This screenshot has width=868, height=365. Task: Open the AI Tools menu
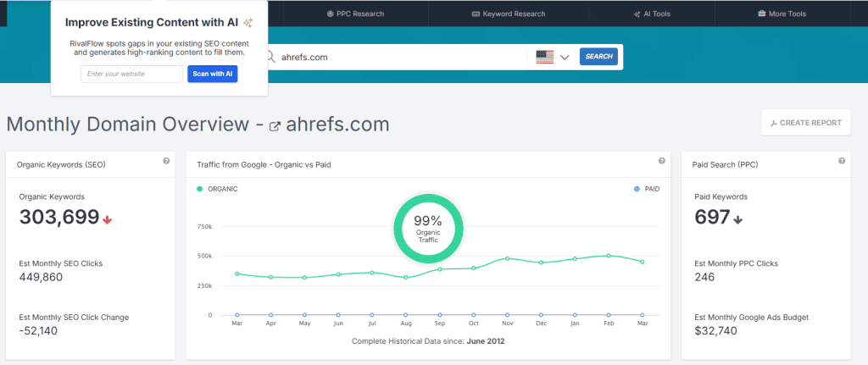pyautogui.click(x=652, y=14)
